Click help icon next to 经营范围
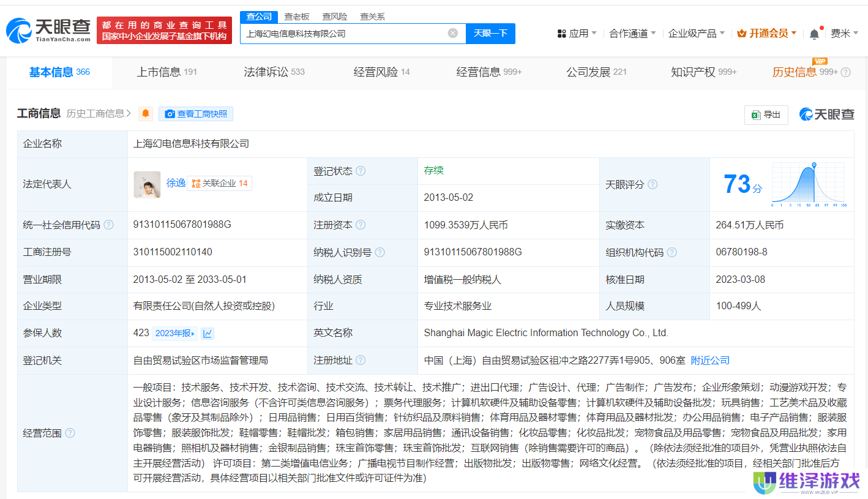 (70, 433)
